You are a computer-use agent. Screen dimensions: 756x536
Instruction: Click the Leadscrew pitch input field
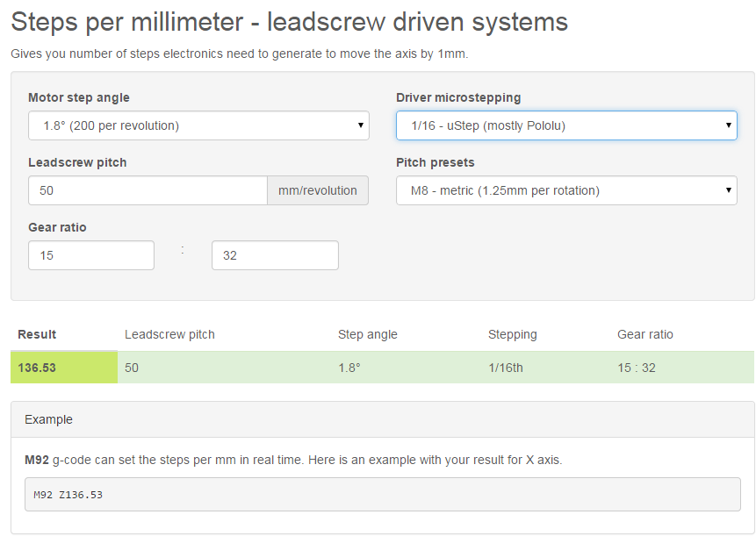tap(148, 190)
